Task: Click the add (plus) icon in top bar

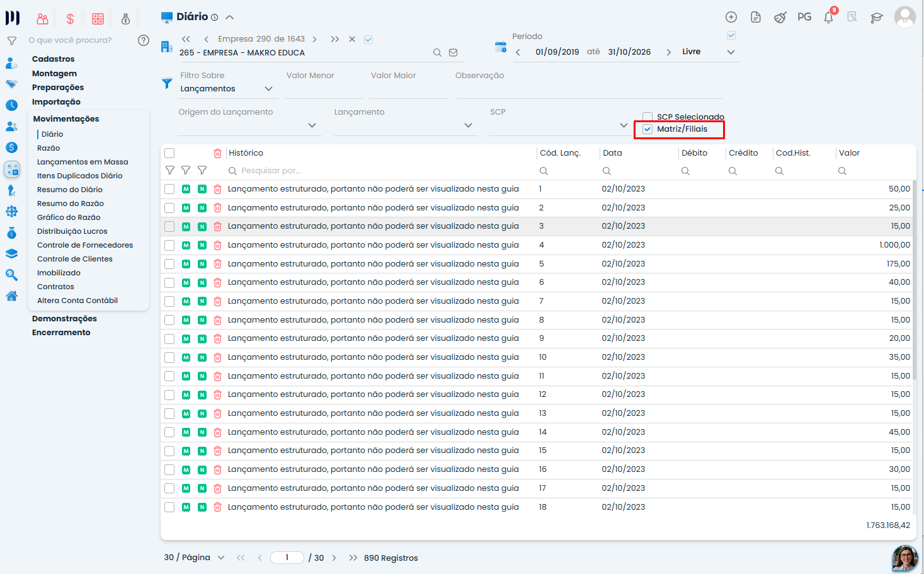Action: (731, 17)
